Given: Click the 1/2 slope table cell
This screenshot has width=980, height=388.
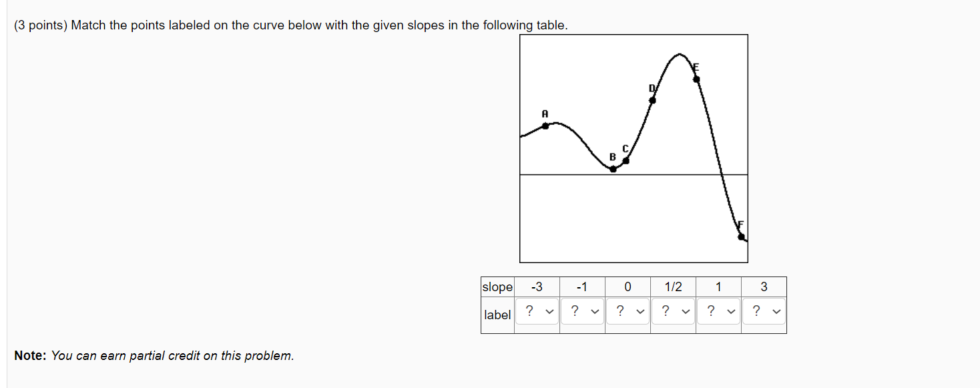Looking at the screenshot, I should (672, 286).
